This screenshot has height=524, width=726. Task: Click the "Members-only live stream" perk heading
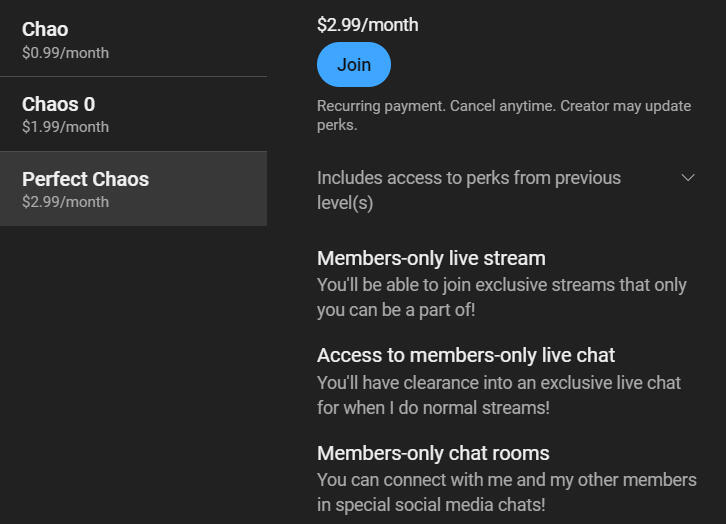point(431,258)
